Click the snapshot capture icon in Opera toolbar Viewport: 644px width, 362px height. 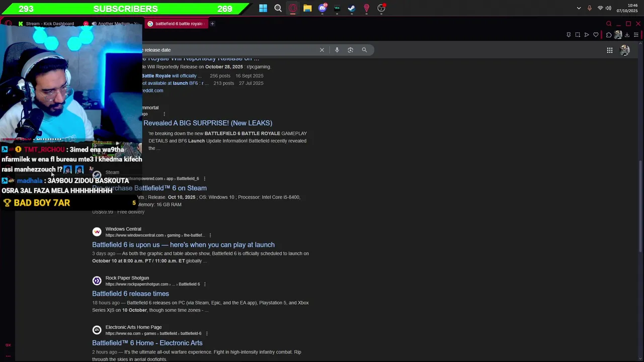(x=578, y=35)
